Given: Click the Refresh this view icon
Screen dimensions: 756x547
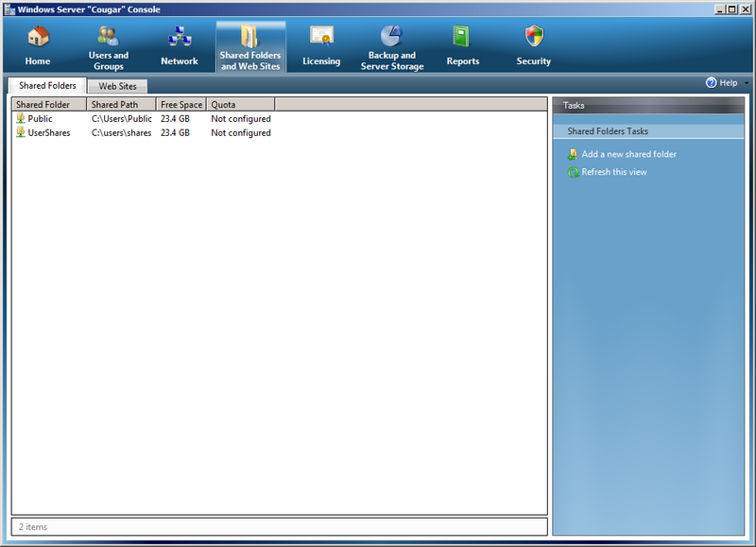Looking at the screenshot, I should pos(573,172).
